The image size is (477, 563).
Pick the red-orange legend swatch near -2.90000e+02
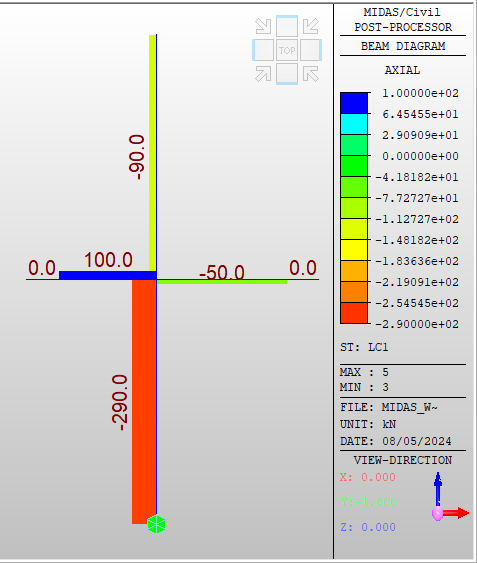354,313
